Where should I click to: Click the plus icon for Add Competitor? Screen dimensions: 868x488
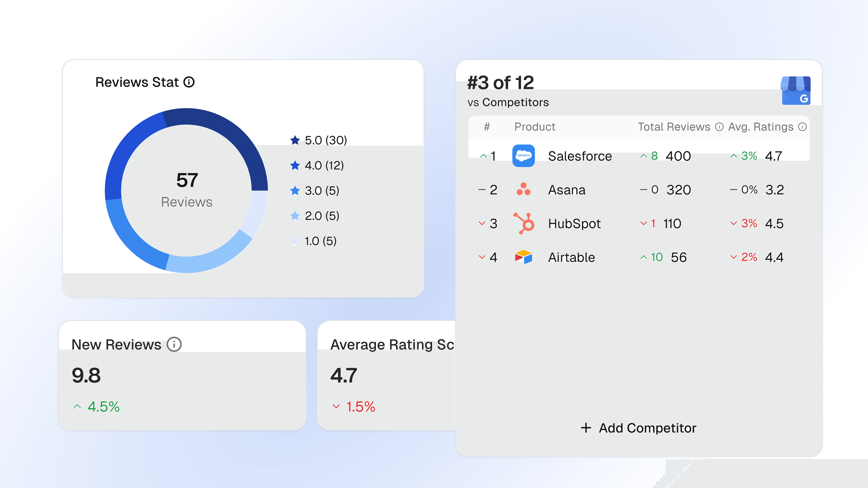pyautogui.click(x=586, y=428)
